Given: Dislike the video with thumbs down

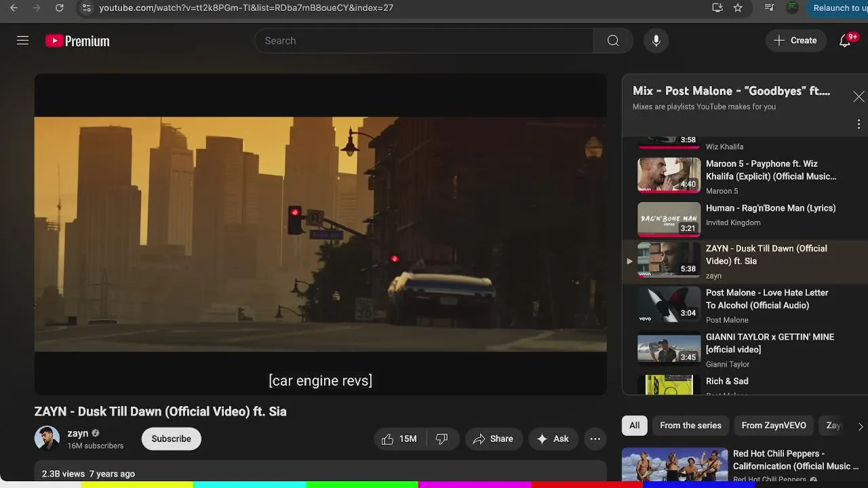Looking at the screenshot, I should coord(442,439).
